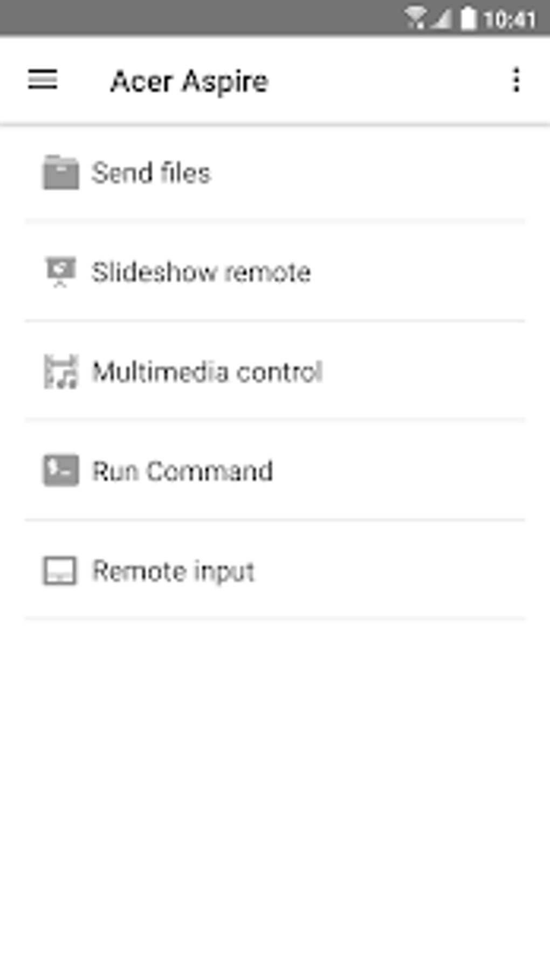The image size is (550, 980).
Task: Open the three-dot overflow menu
Action: 516,80
